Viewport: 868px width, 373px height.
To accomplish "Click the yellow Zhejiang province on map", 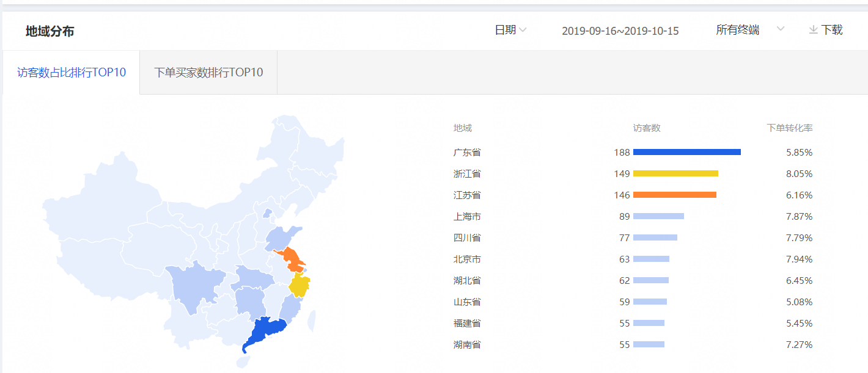I will click(x=300, y=285).
